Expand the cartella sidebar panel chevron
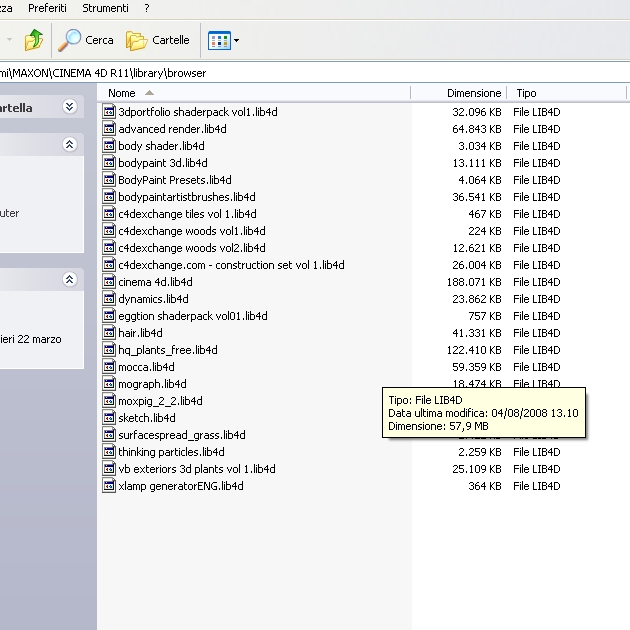630x630 pixels. 70,106
